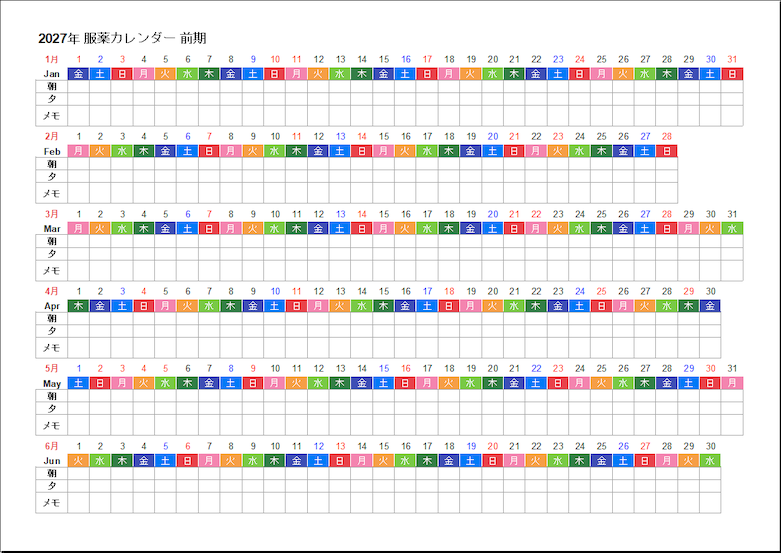Click date number 31 in January row

pyautogui.click(x=732, y=59)
